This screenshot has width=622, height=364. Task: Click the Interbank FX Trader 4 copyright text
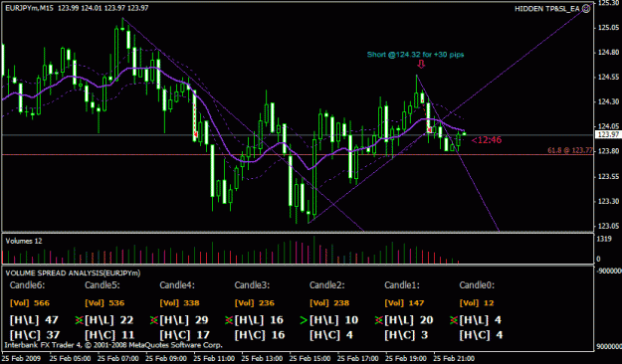[x=113, y=345]
